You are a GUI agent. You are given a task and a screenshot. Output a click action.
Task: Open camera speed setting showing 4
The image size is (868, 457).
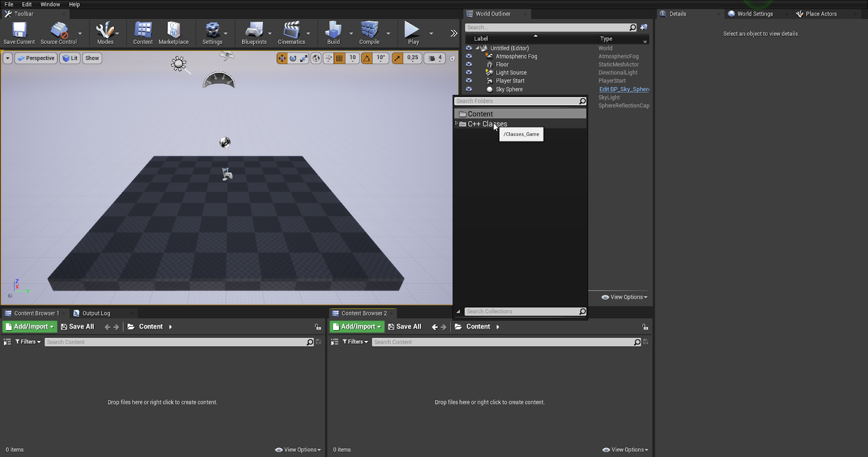[435, 58]
